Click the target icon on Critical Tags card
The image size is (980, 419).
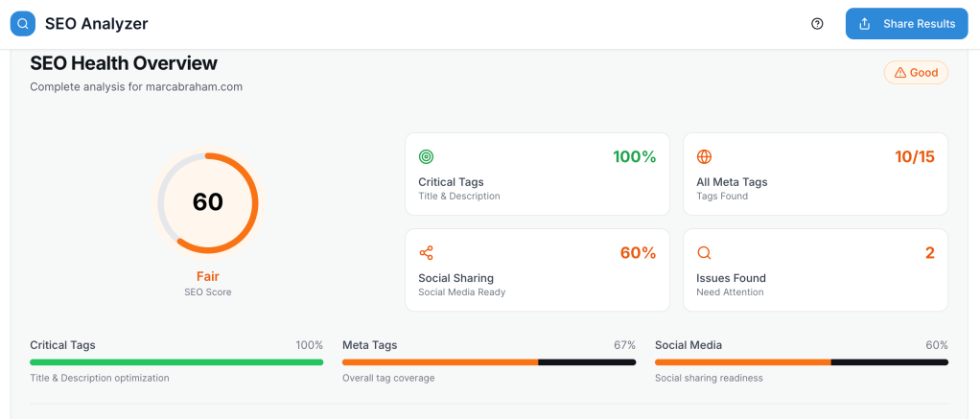pos(426,156)
